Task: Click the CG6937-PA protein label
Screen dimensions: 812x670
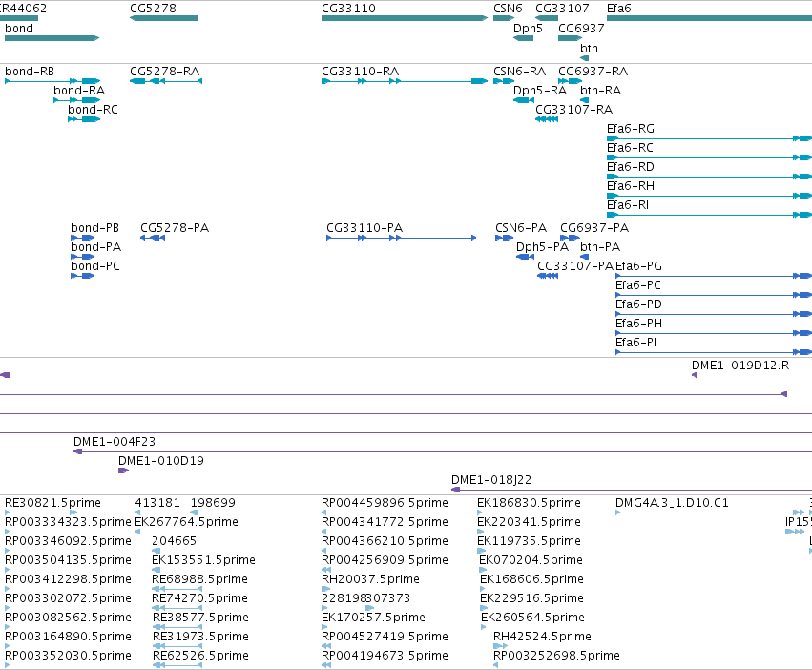Action: pyautogui.click(x=594, y=228)
